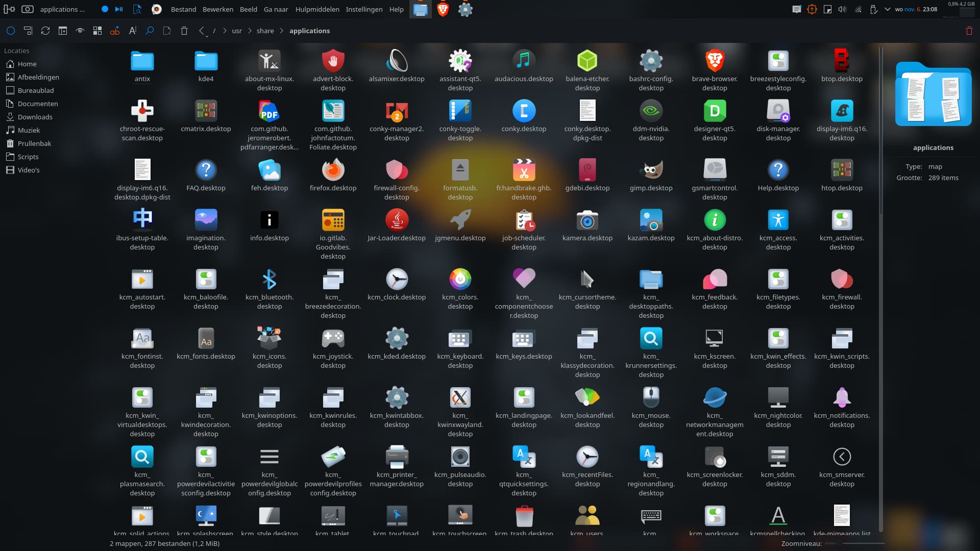Click the reload view toolbar icon
Image resolution: width=980 pixels, height=551 pixels.
[45, 31]
